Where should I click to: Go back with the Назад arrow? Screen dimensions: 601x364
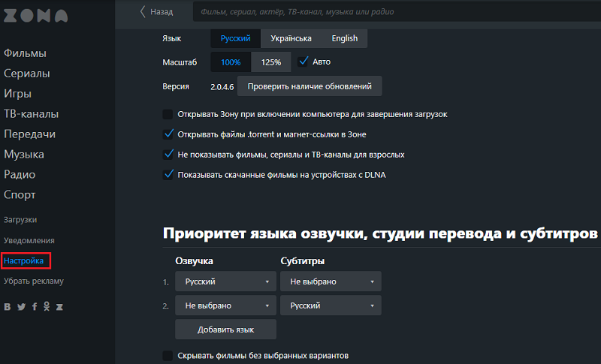point(156,12)
